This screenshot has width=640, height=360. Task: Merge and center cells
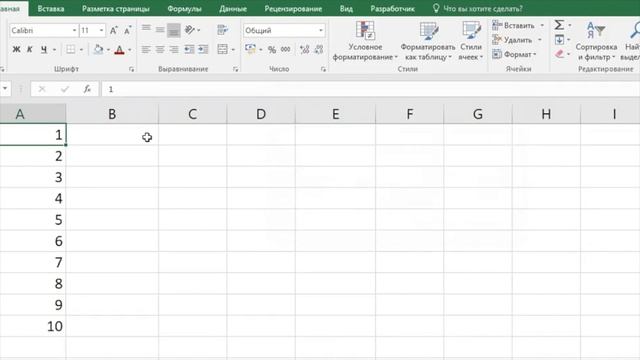(222, 49)
